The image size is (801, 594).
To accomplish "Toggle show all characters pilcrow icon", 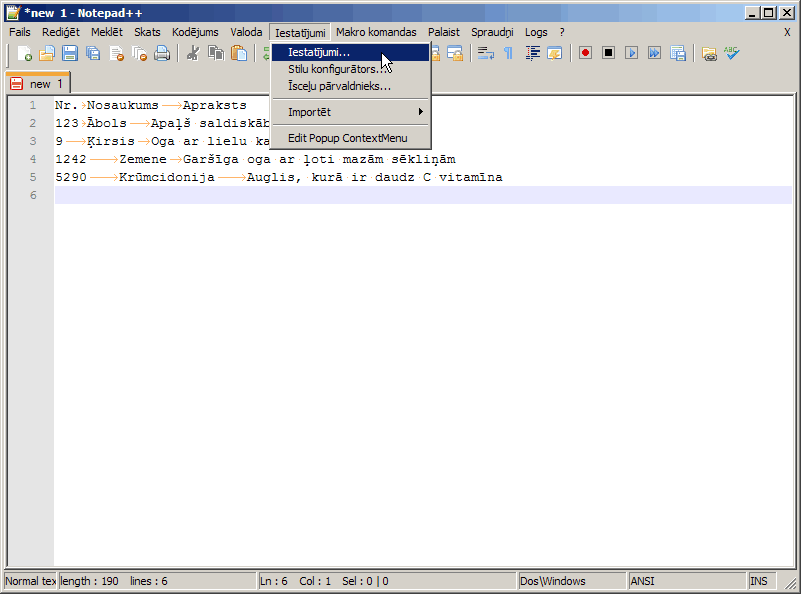I will [x=508, y=53].
